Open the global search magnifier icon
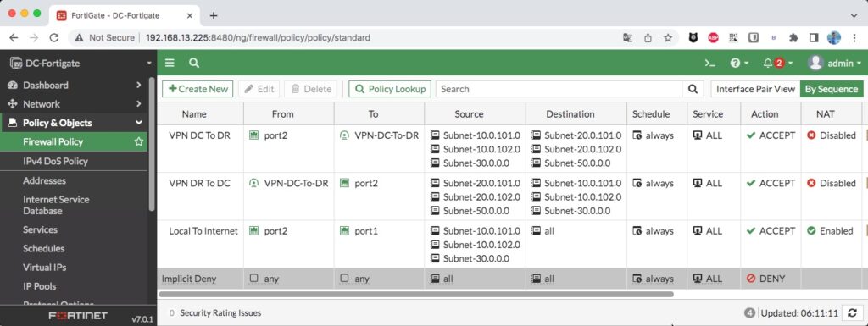 tap(194, 63)
